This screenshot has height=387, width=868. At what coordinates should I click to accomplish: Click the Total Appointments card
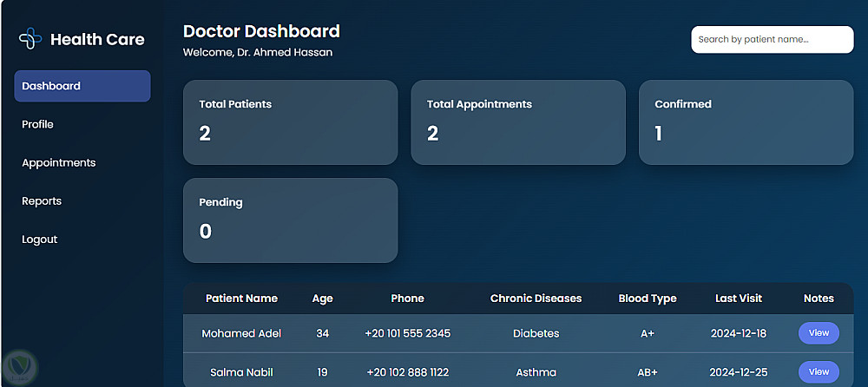tap(518, 122)
